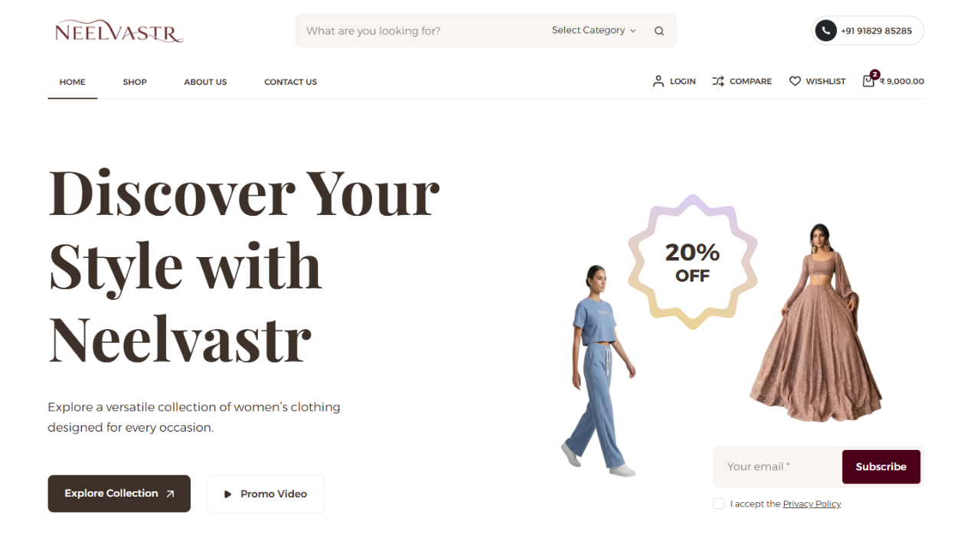This screenshot has width=980, height=551.
Task: Open the shopping cart icon
Action: tap(869, 80)
